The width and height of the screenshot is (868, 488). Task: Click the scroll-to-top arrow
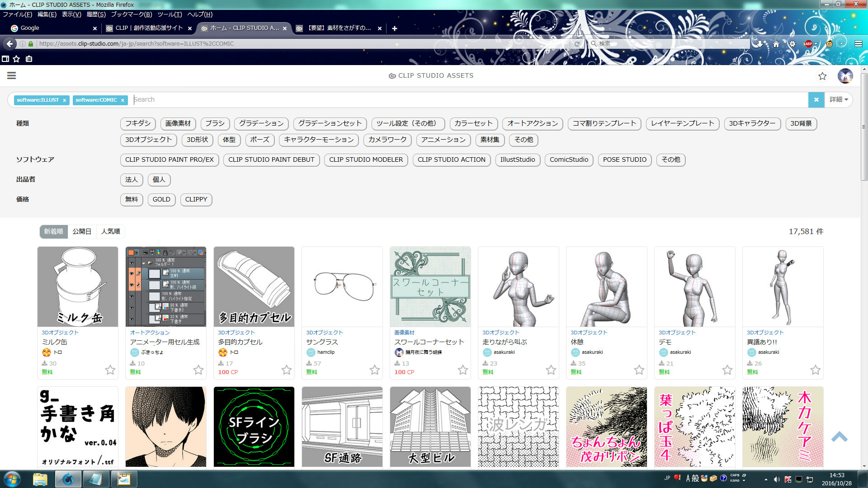point(839,436)
